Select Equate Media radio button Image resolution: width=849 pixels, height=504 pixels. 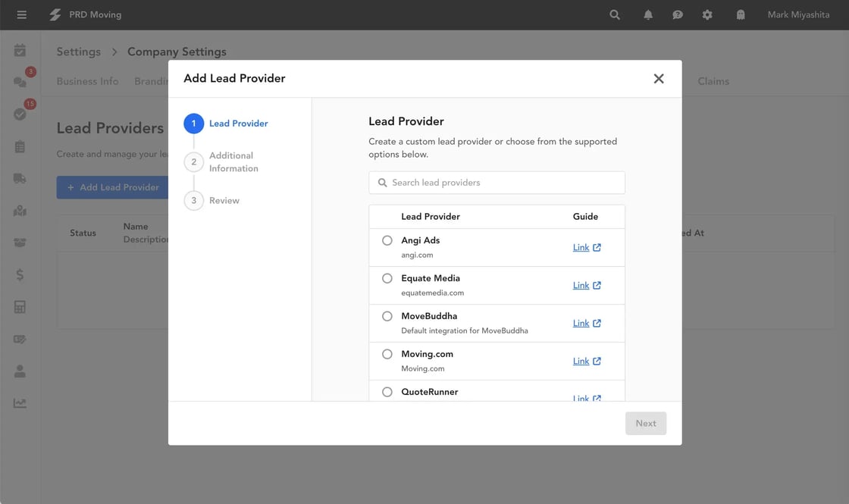coord(387,278)
